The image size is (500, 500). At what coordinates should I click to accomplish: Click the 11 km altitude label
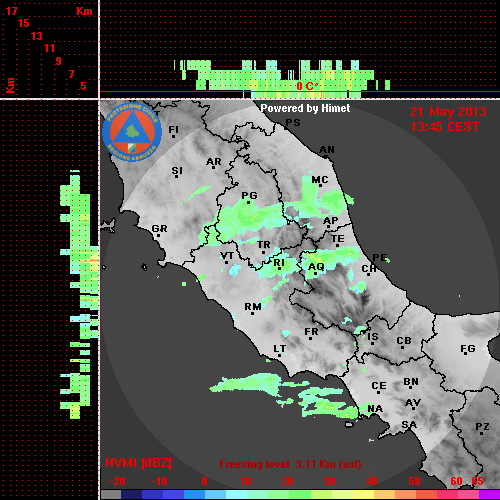click(x=49, y=48)
